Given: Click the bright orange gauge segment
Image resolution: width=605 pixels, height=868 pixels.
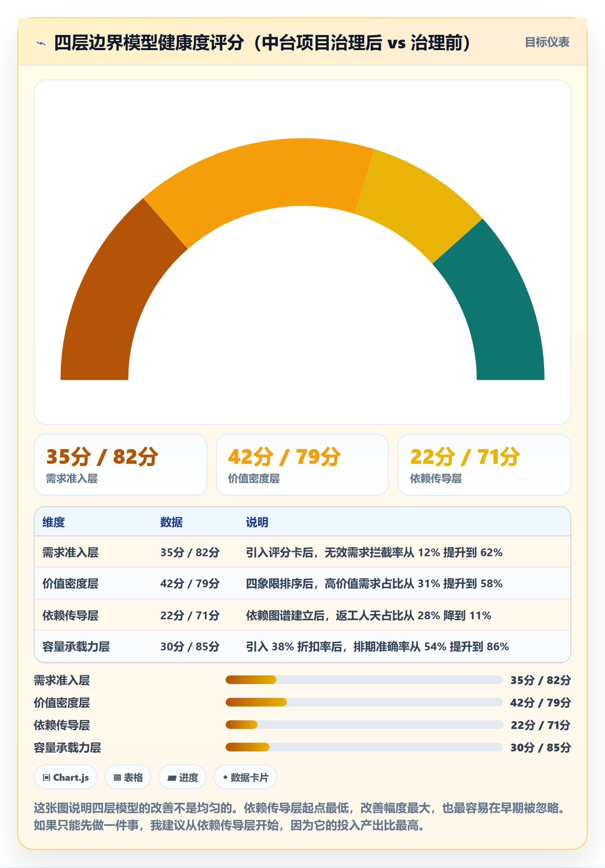Looking at the screenshot, I should (259, 177).
